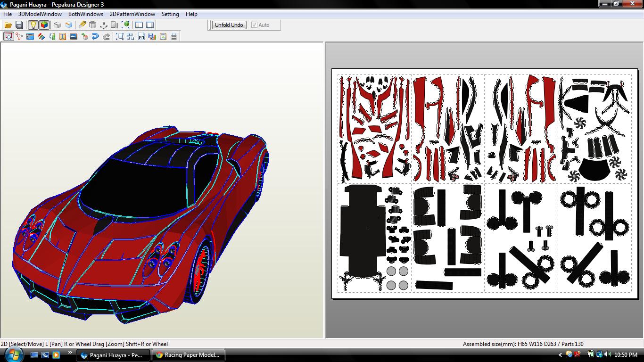Show hidden tray icons arrow
This screenshot has height=362, width=644.
point(560,355)
